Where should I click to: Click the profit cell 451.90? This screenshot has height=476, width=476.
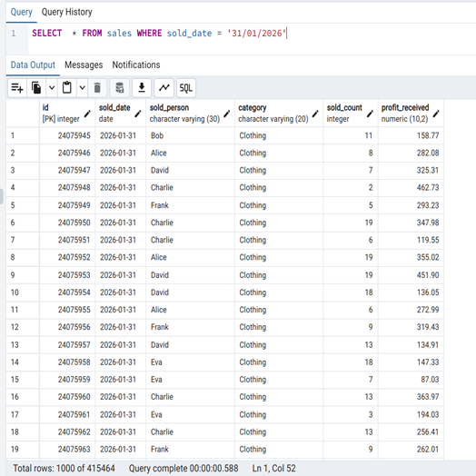[411, 275]
